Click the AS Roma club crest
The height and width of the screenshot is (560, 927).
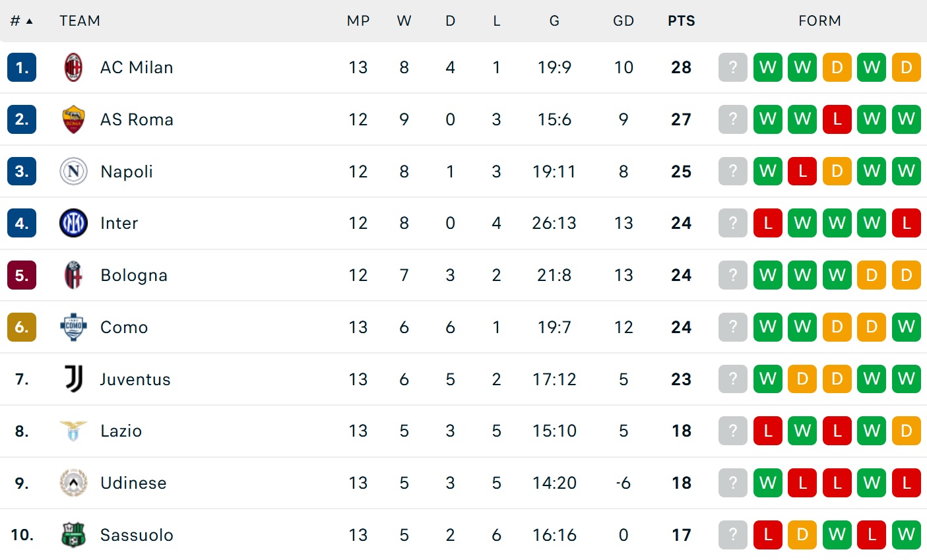pos(73,119)
